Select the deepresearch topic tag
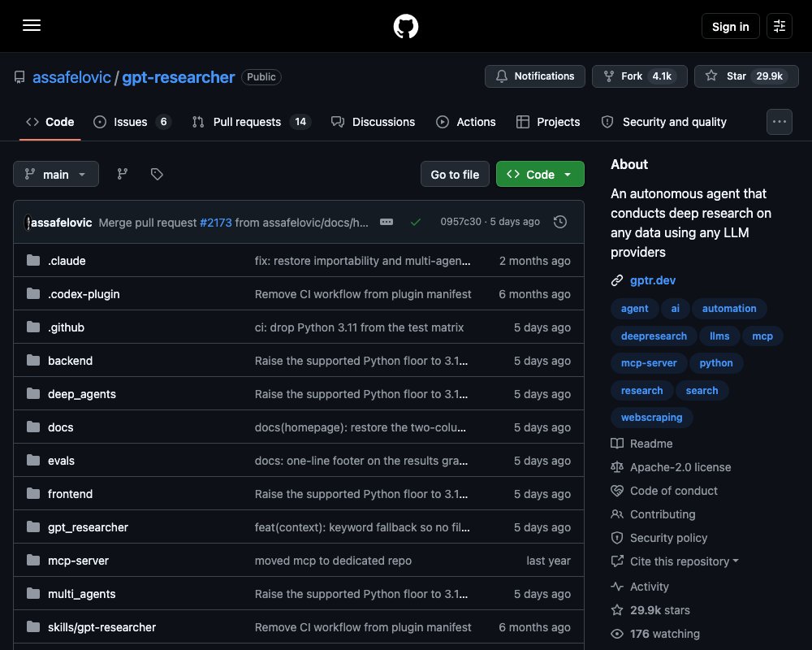This screenshot has height=650, width=812. tap(654, 336)
